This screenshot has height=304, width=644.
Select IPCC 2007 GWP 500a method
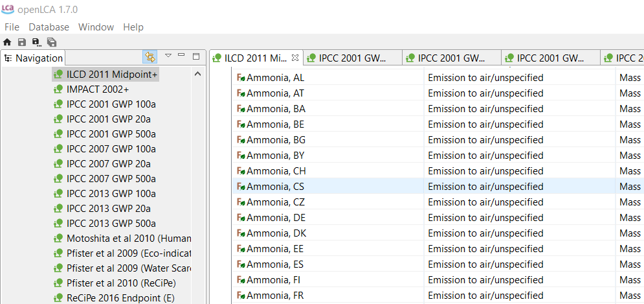tap(111, 178)
